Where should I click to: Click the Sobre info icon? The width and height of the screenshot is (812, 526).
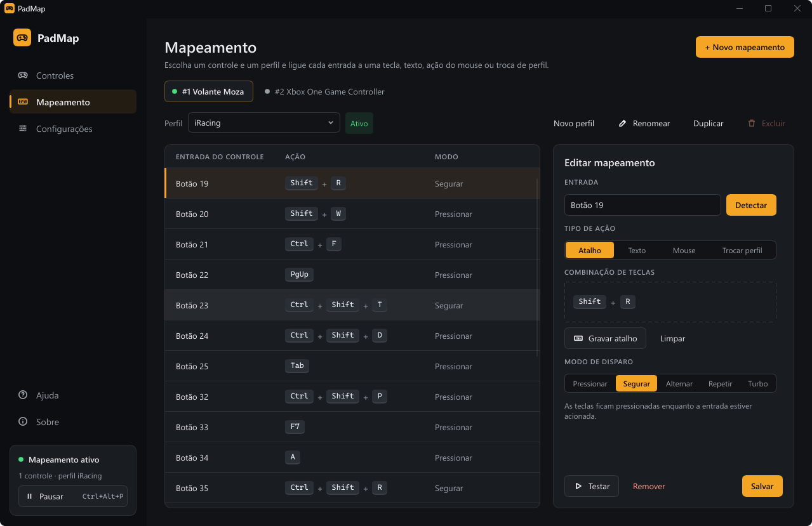[23, 422]
